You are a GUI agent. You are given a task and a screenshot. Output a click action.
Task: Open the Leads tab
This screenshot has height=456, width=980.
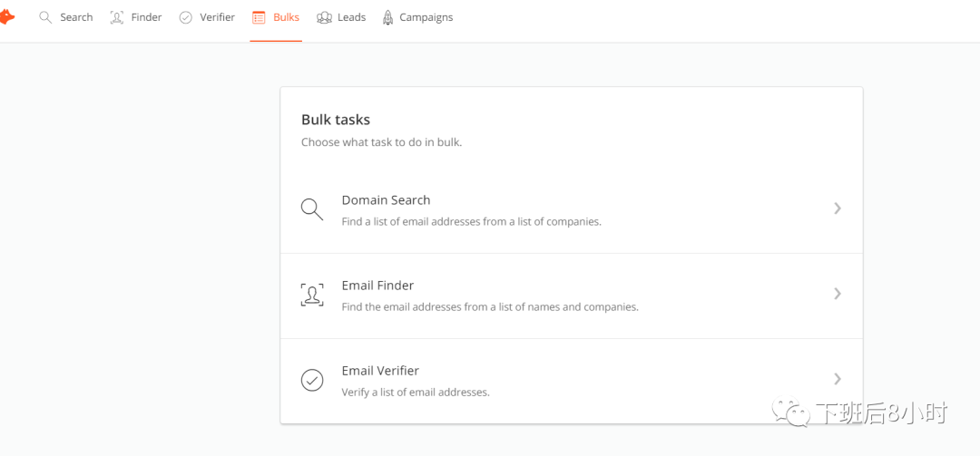coord(351,17)
